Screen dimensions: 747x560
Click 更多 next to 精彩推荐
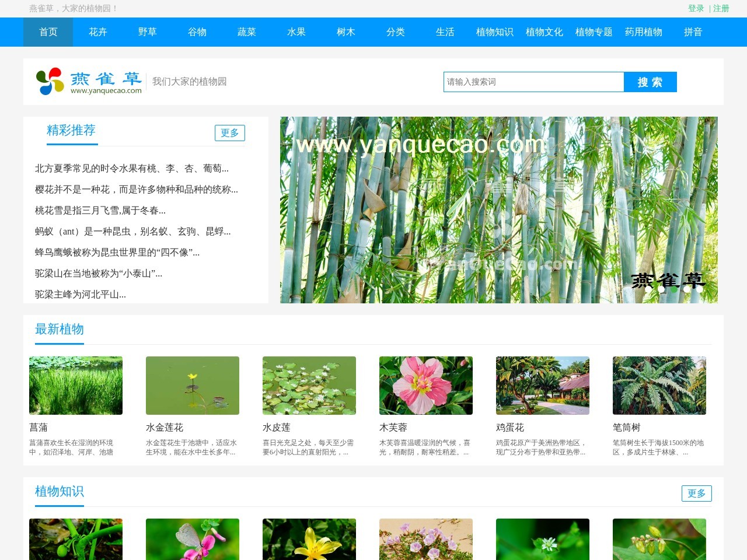[230, 133]
